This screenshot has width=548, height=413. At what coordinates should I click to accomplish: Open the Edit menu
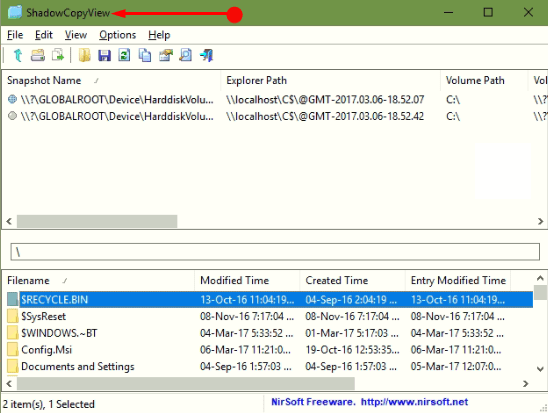point(44,35)
